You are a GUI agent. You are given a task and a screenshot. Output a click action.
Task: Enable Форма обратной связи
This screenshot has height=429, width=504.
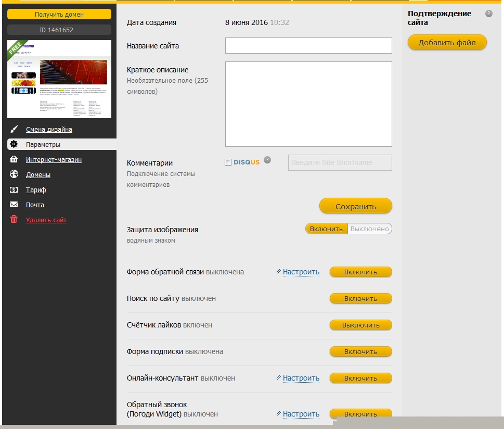(360, 272)
